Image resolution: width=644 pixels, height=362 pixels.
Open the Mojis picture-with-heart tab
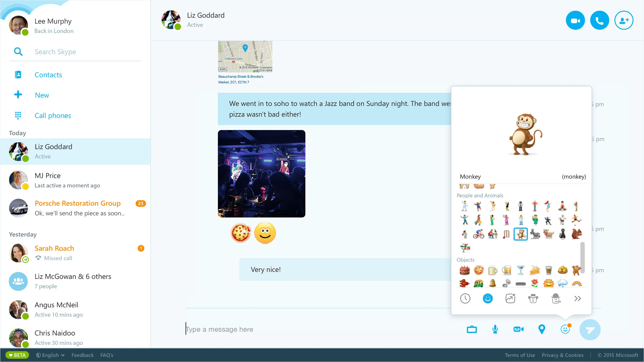(x=510, y=298)
